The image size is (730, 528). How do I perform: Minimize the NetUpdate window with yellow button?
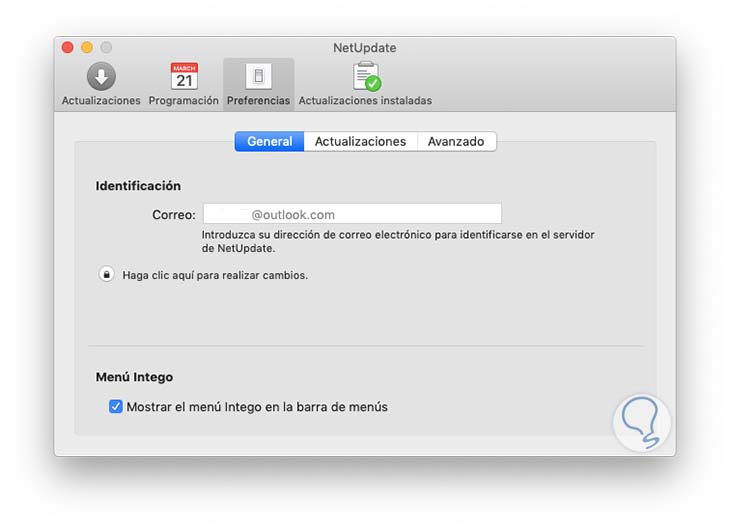coord(87,47)
